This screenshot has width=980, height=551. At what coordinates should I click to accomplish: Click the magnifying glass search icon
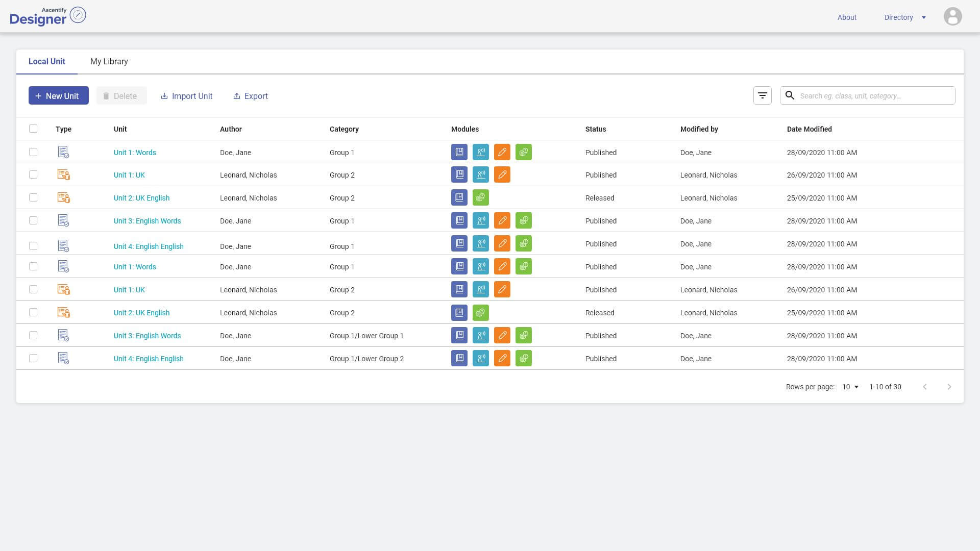(790, 95)
